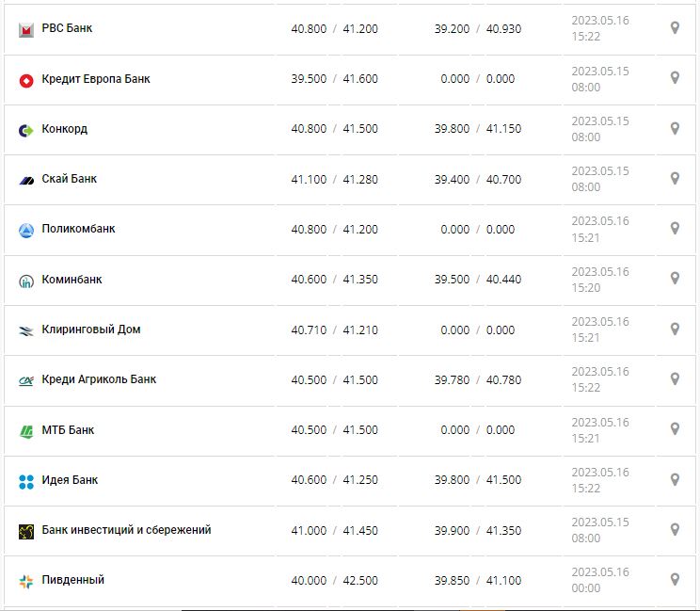Click the location pin for Кредит Европа Банк
This screenshot has height=611, width=700.
click(x=675, y=78)
